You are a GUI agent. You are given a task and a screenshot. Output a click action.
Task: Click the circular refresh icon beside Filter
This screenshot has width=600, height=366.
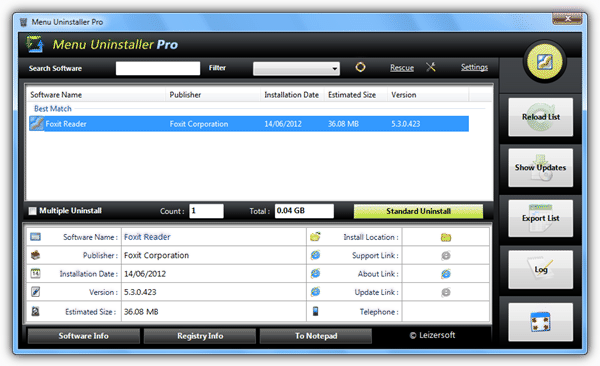tap(360, 67)
